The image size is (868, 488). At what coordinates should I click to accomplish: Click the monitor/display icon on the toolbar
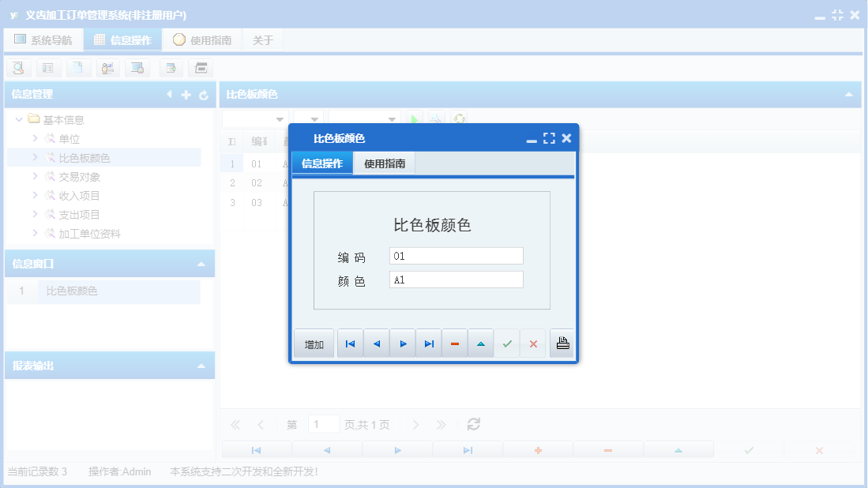(x=137, y=68)
